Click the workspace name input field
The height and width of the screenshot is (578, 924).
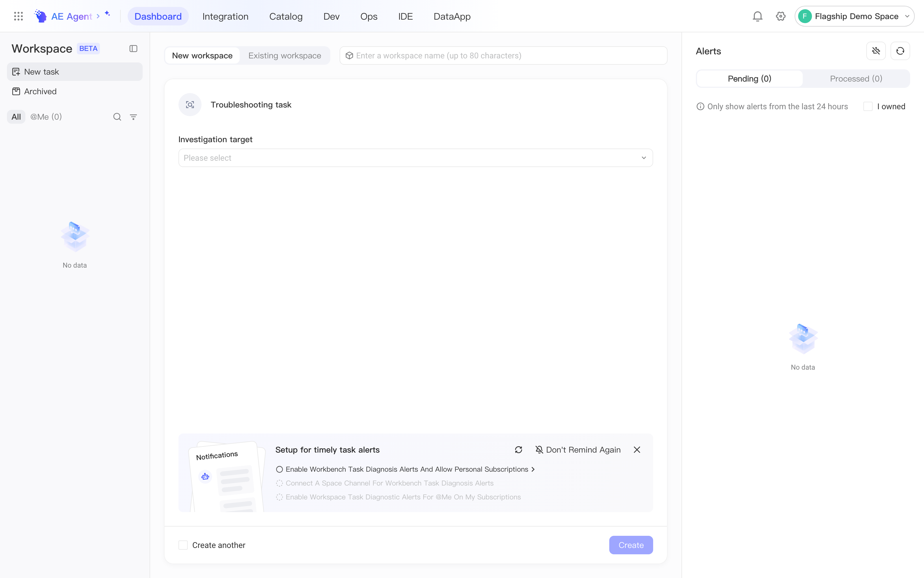coord(503,55)
